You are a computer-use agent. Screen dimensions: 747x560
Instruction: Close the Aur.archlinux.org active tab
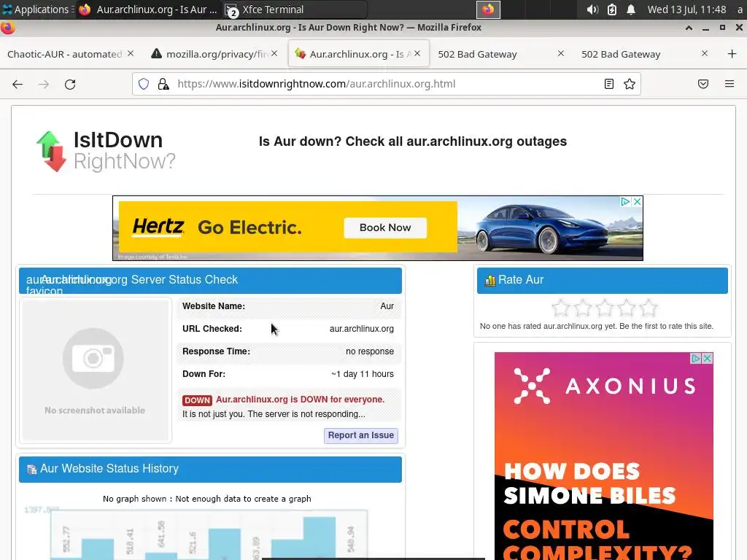[x=417, y=54]
